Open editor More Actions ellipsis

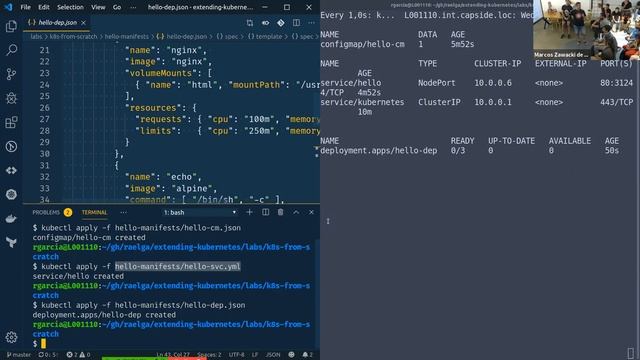(311, 23)
